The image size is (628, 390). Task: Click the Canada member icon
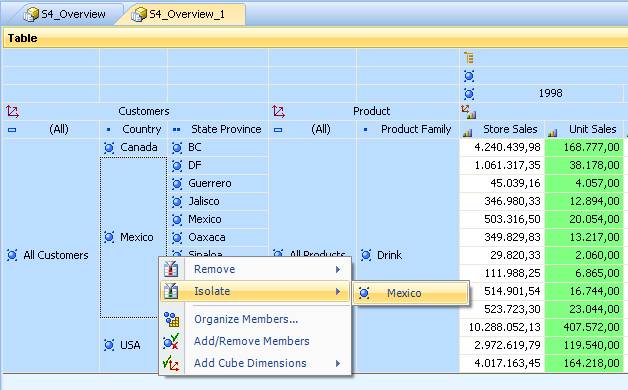[x=109, y=148]
